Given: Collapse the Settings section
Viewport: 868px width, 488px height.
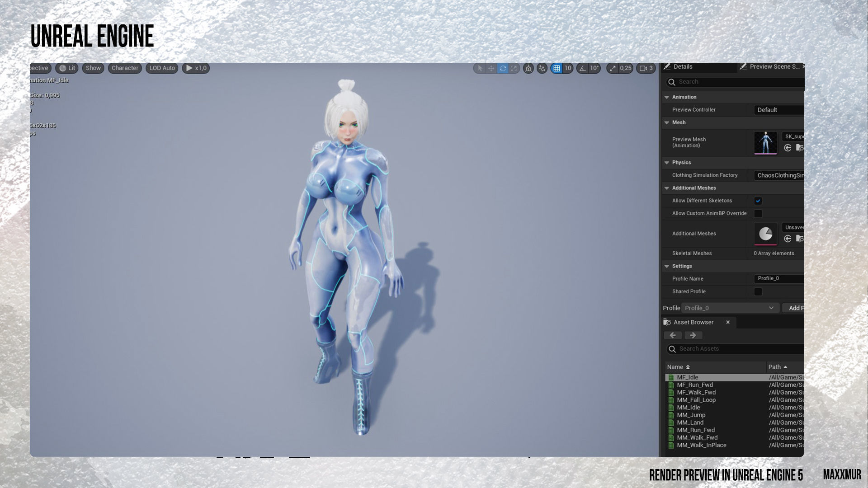Looking at the screenshot, I should pyautogui.click(x=667, y=266).
